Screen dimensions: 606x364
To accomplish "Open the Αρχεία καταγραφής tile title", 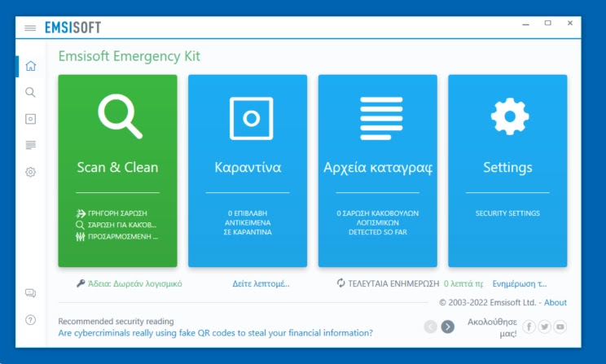I will (x=378, y=168).
